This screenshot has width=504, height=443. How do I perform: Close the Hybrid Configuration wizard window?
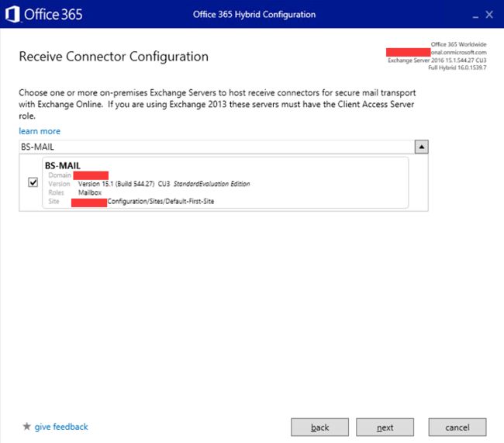click(488, 15)
